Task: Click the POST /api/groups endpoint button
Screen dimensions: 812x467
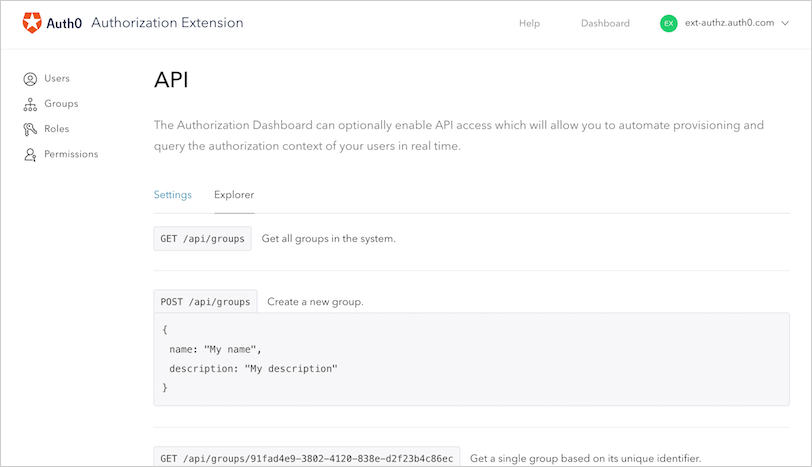Action: click(x=205, y=302)
